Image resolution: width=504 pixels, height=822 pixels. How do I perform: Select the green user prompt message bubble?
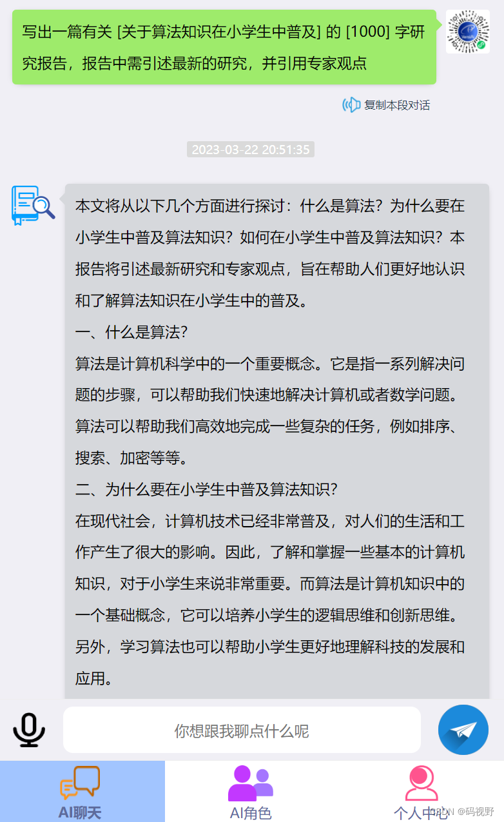tap(224, 47)
